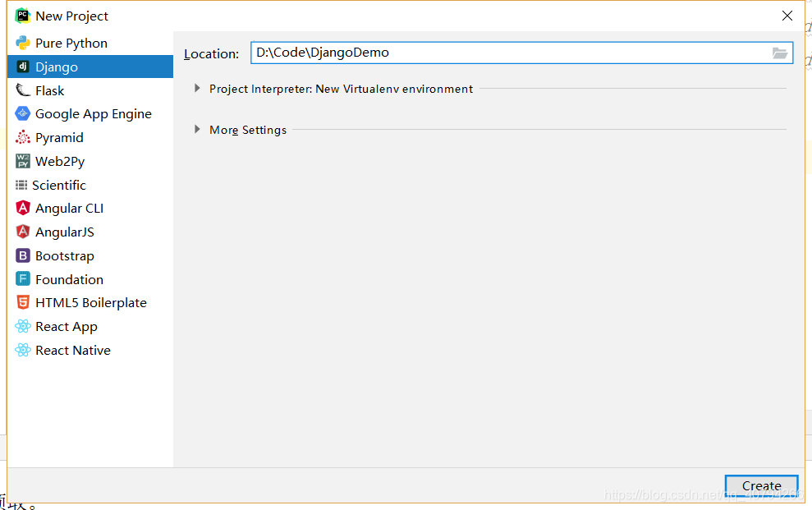
Task: Click the AngularJS shield icon
Action: click(x=23, y=232)
